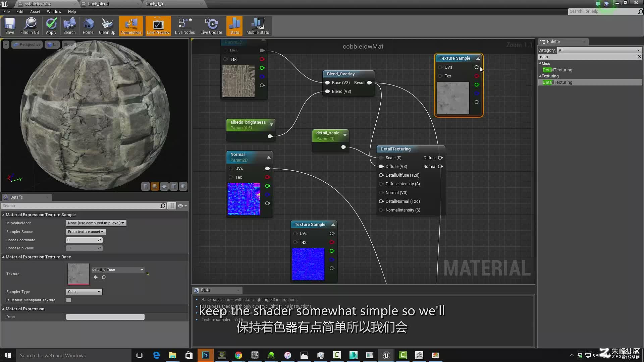644x362 pixels.
Task: Open Lit view mode menu
Action: click(52, 44)
